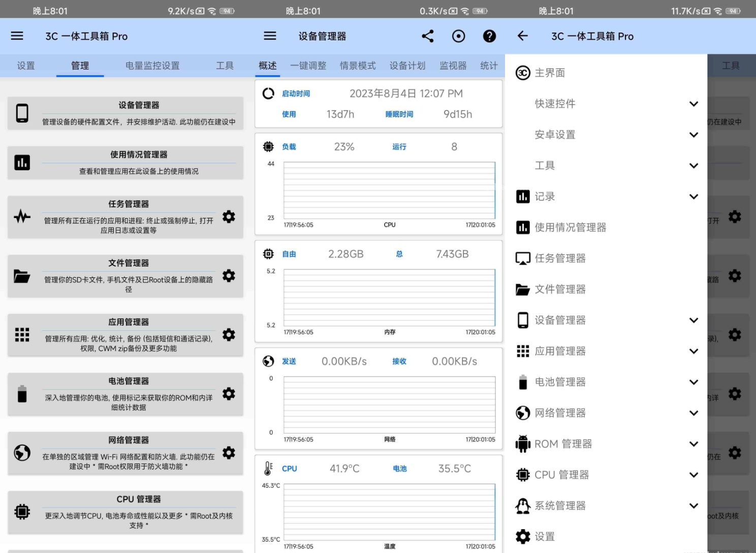This screenshot has width=756, height=553.
Task: Switch to 电量监控设置 tab
Action: coord(152,66)
